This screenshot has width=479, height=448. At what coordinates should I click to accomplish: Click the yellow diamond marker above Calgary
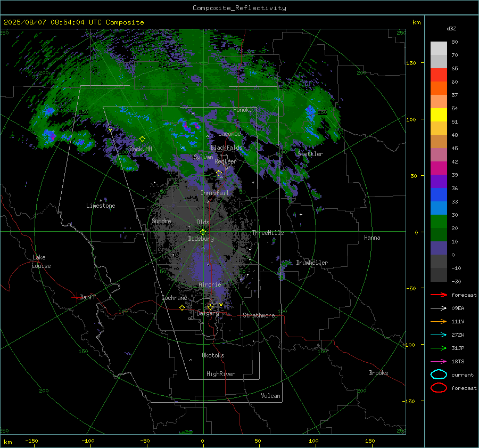click(210, 307)
